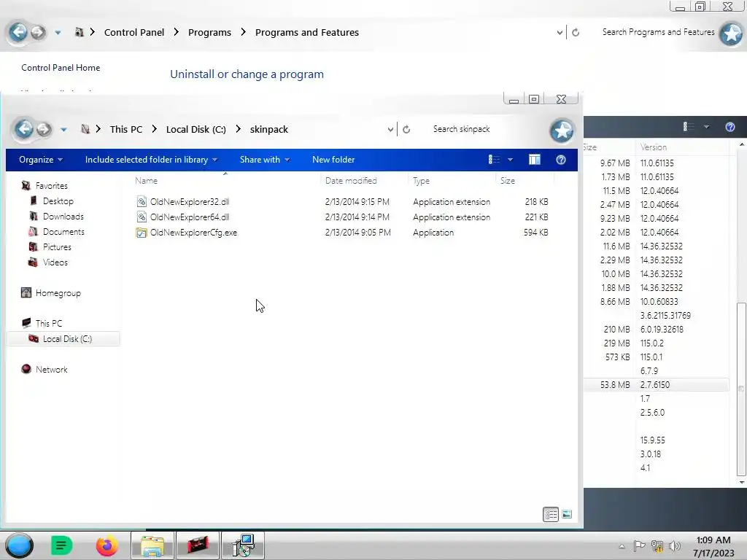747x560 pixels.
Task: Select Local Disk (C:) in navigation pane
Action: [64, 338]
